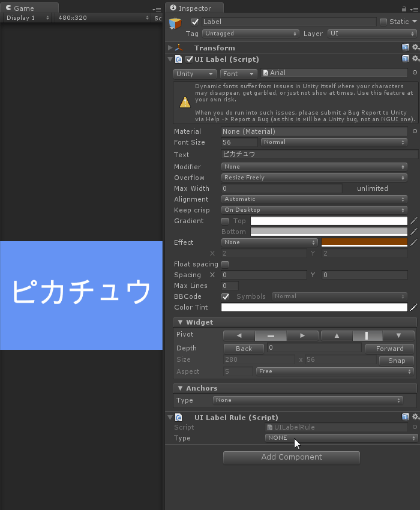Screen dimensions: 420x510
Task: Open font style dropdown showing Normal
Action: point(334,142)
